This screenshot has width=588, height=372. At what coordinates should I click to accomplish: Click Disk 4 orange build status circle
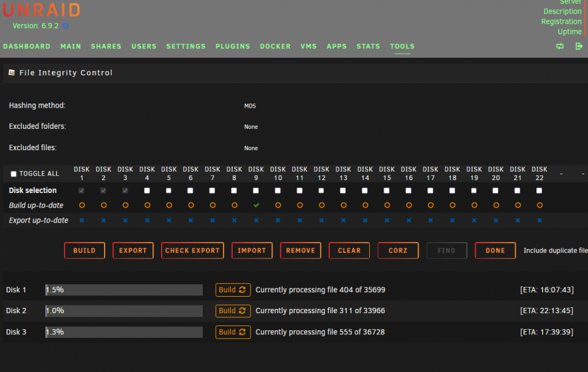tap(147, 205)
